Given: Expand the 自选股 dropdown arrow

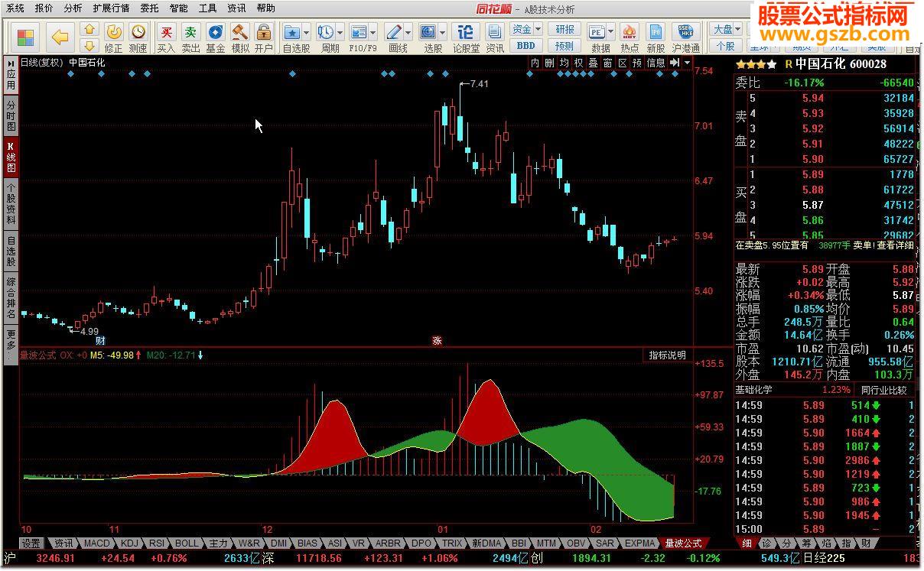Looking at the screenshot, I should click(306, 33).
